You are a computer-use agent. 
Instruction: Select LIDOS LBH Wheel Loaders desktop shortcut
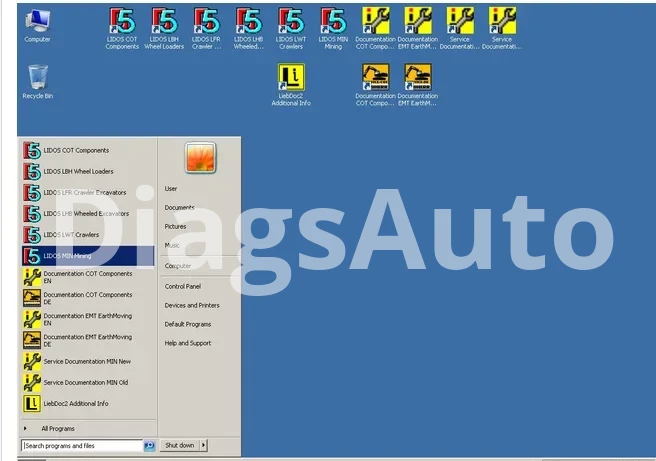pos(164,28)
